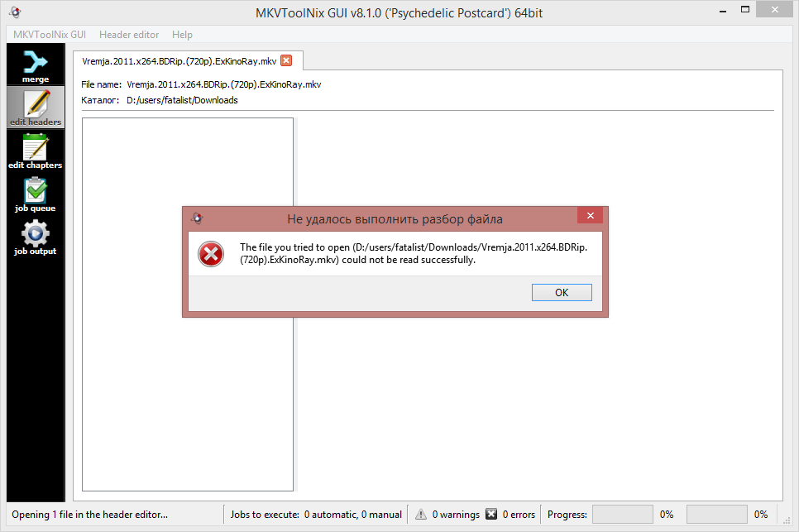This screenshot has height=532, width=799.
Task: Click the file name text Vremja.2011.x264.BDRip
Action: (223, 84)
